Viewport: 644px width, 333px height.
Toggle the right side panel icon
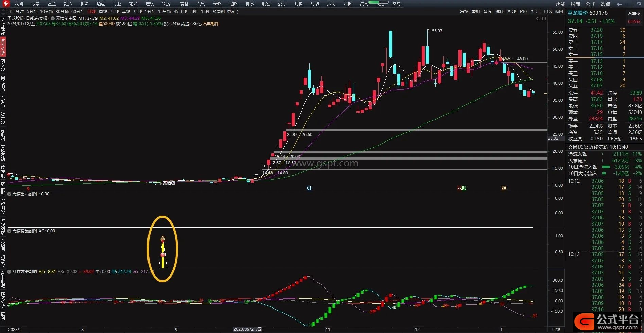[x=544, y=18]
